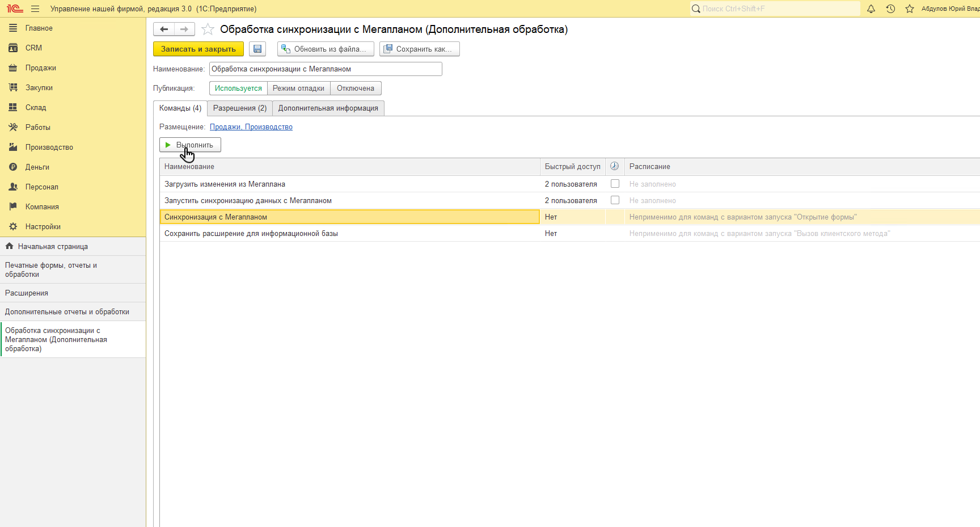Click Быстрый доступ column header
This screenshot has width=980, height=527.
572,166
